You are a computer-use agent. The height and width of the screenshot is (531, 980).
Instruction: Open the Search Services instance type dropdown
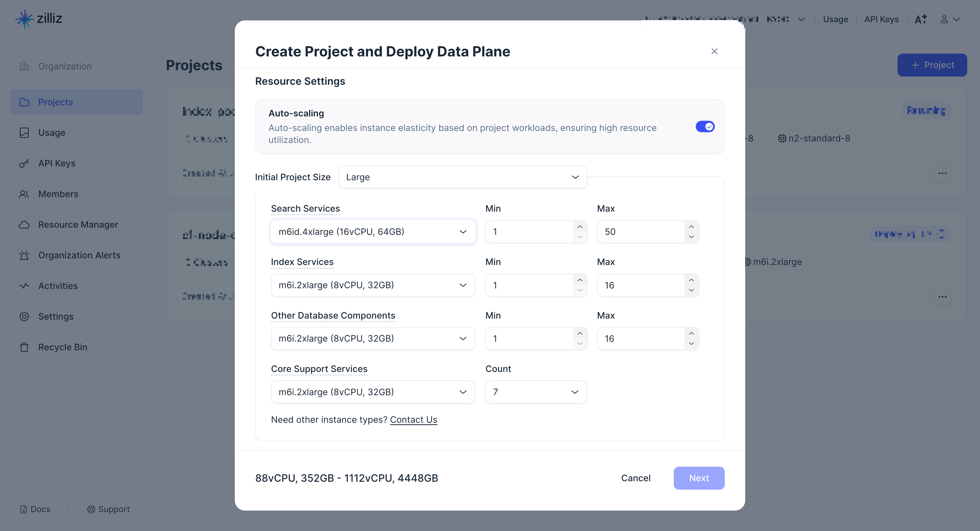pos(372,232)
